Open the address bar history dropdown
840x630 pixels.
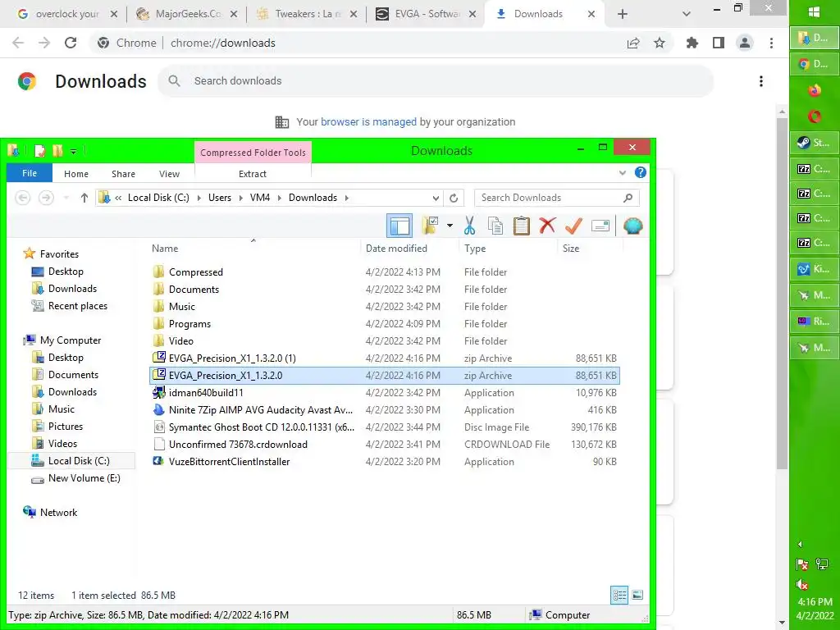coord(436,198)
